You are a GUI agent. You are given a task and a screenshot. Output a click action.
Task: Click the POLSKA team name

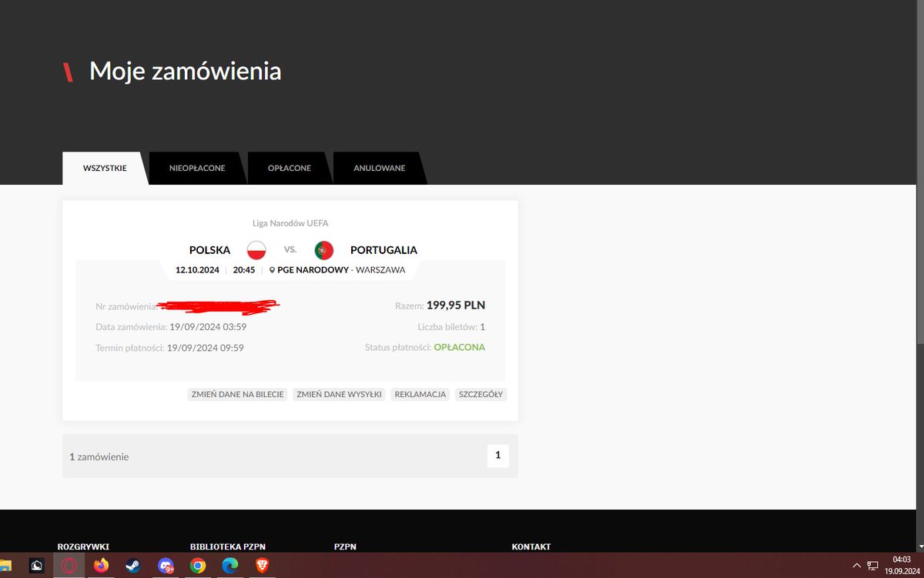coord(209,249)
